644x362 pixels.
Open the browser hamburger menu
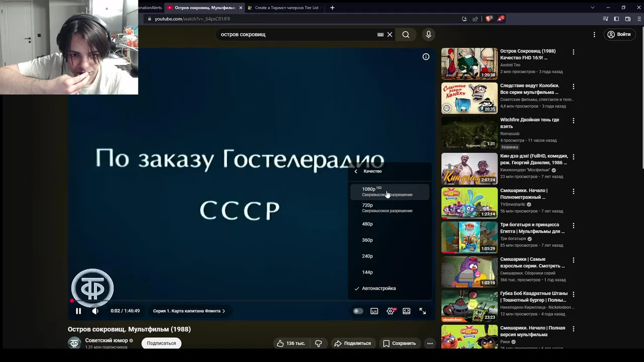click(x=639, y=19)
